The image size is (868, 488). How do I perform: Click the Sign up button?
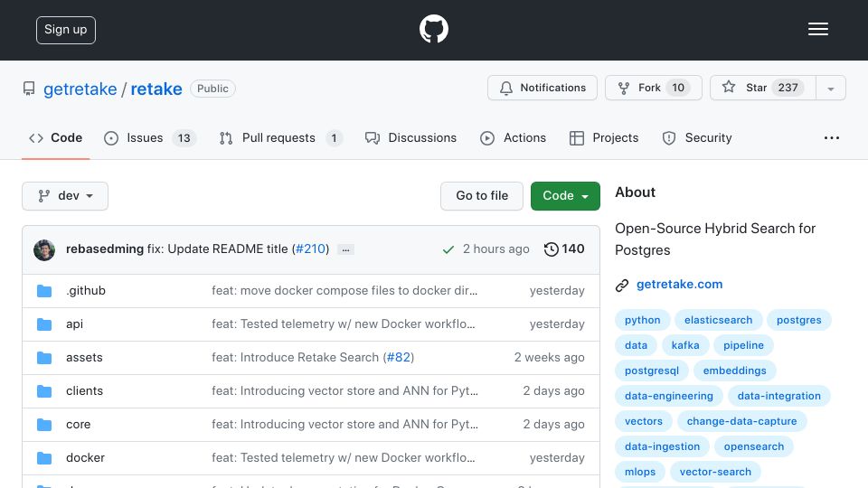(x=66, y=30)
